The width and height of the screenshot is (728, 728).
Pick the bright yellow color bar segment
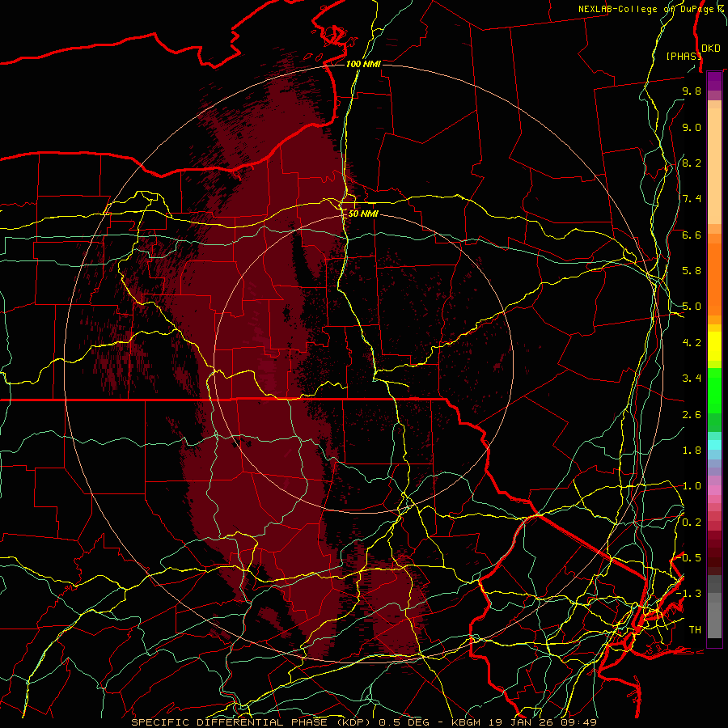714,346
